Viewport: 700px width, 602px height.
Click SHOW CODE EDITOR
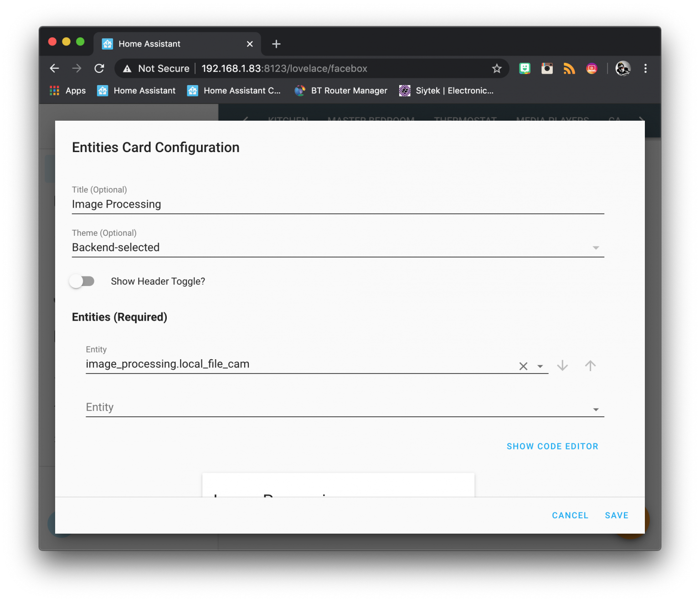point(552,446)
